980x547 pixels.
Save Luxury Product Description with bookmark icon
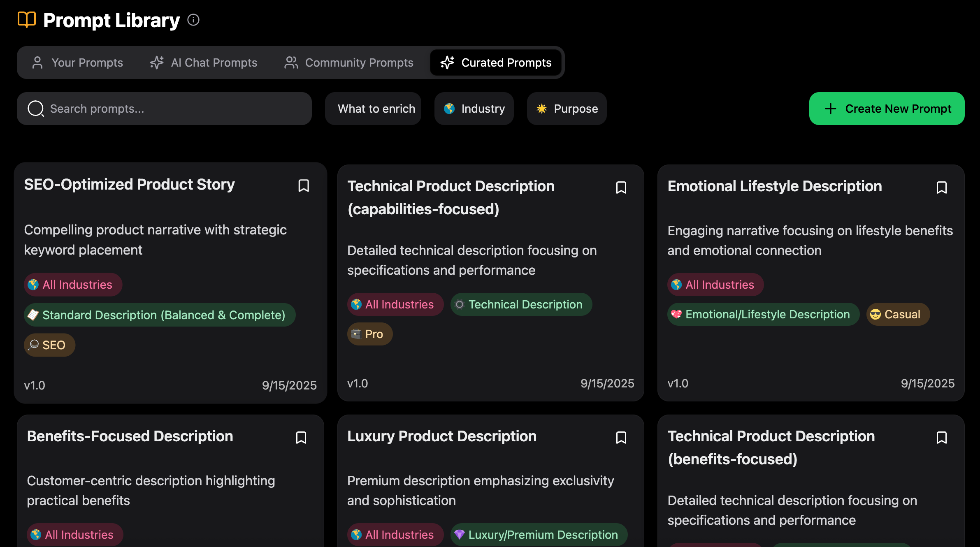tap(621, 438)
